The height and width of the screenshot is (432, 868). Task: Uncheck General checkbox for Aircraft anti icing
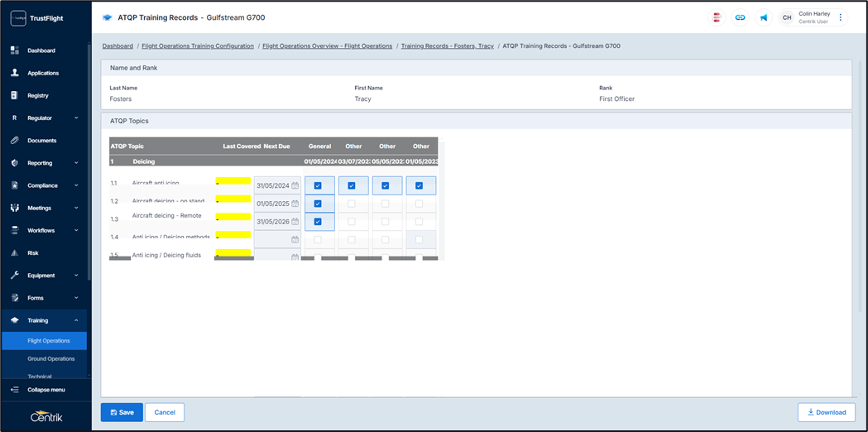click(318, 186)
